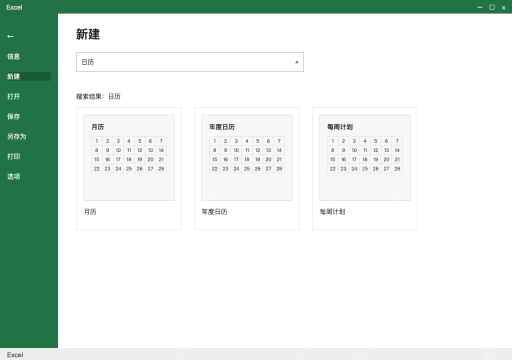512x360 pixels.
Task: Click the Excel label in bottom status bar
Action: pos(15,355)
